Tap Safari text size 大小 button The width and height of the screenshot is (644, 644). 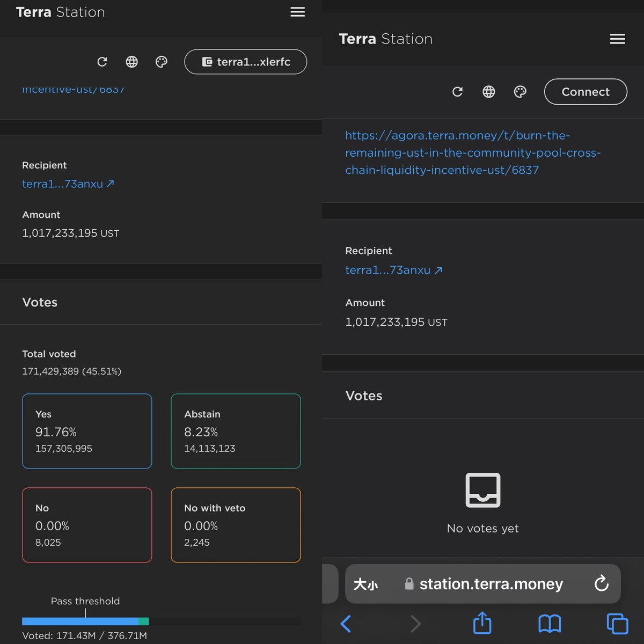point(365,584)
